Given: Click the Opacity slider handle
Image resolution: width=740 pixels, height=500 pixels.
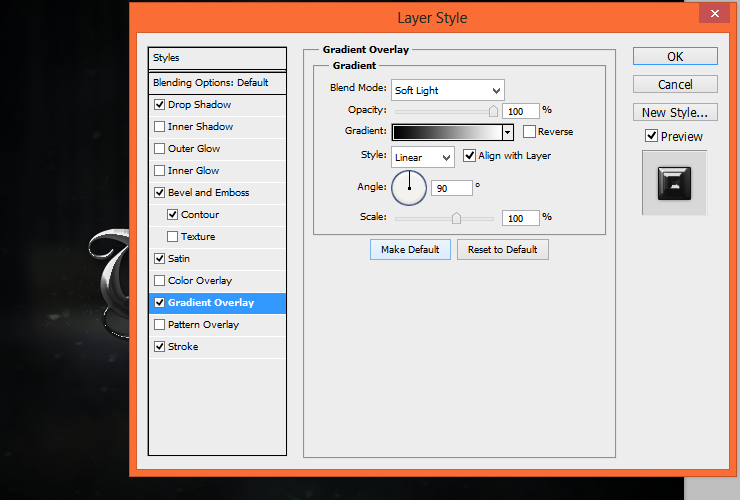Looking at the screenshot, I should point(493,111).
